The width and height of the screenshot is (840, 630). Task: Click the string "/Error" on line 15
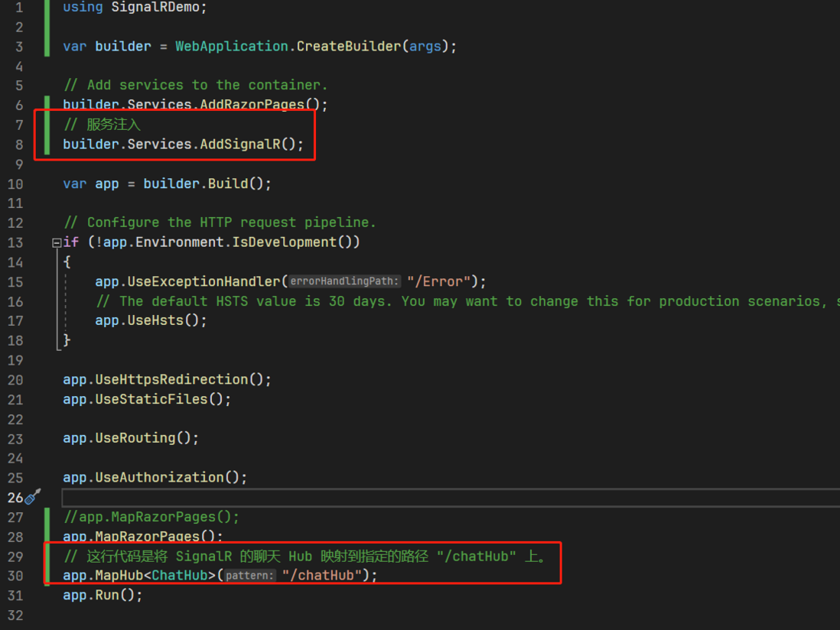point(438,281)
